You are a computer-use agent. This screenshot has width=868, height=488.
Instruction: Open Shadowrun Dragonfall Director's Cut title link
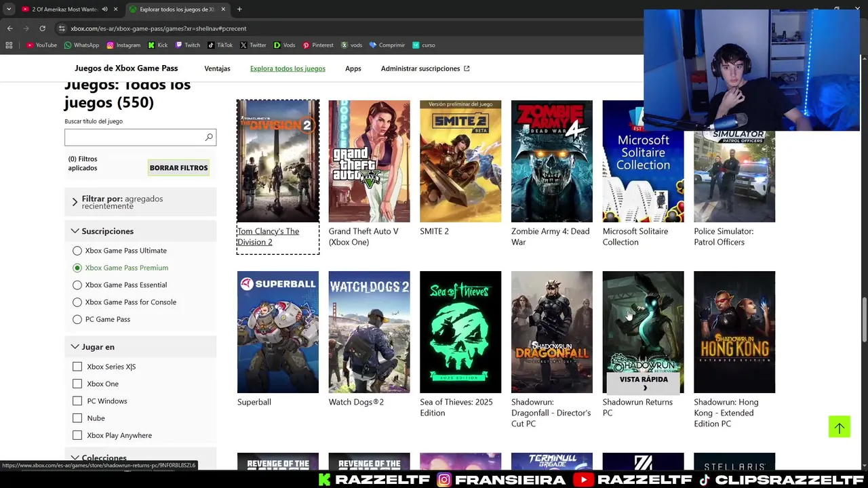point(551,413)
